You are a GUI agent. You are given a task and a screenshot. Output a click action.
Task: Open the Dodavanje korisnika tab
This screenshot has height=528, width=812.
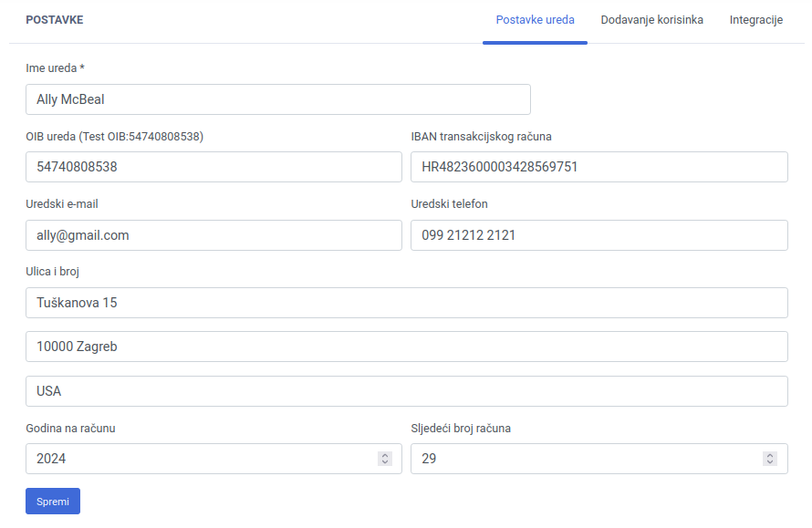(x=651, y=20)
